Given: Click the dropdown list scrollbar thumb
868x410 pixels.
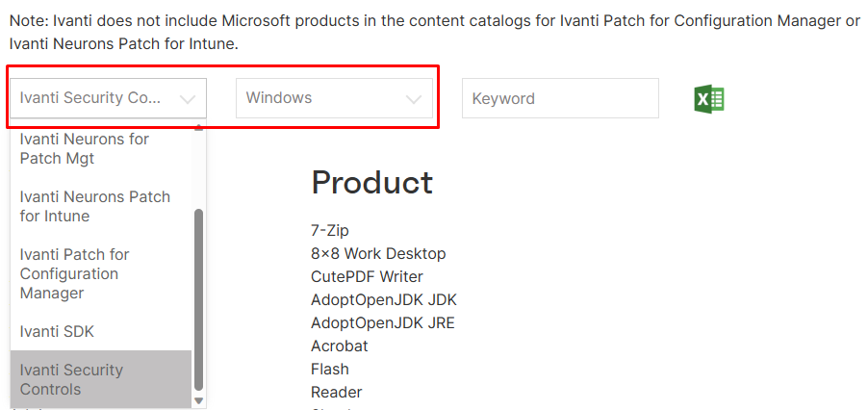Looking at the screenshot, I should pos(199,298).
